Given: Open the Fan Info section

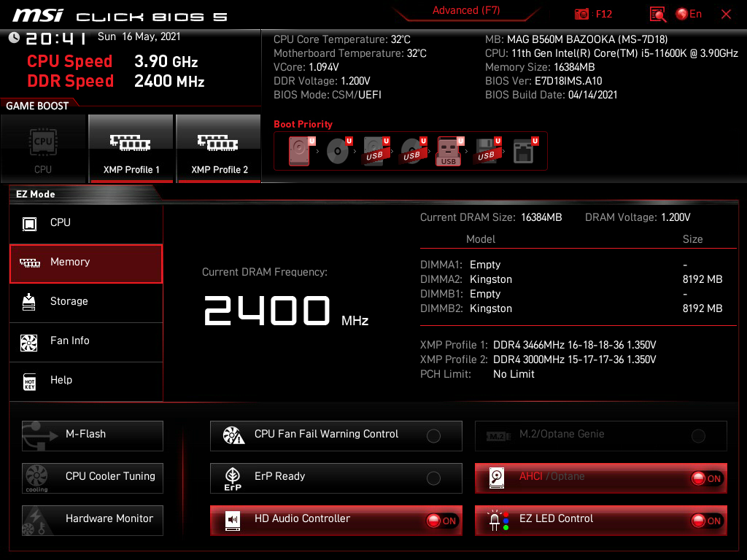Looking at the screenshot, I should point(86,341).
